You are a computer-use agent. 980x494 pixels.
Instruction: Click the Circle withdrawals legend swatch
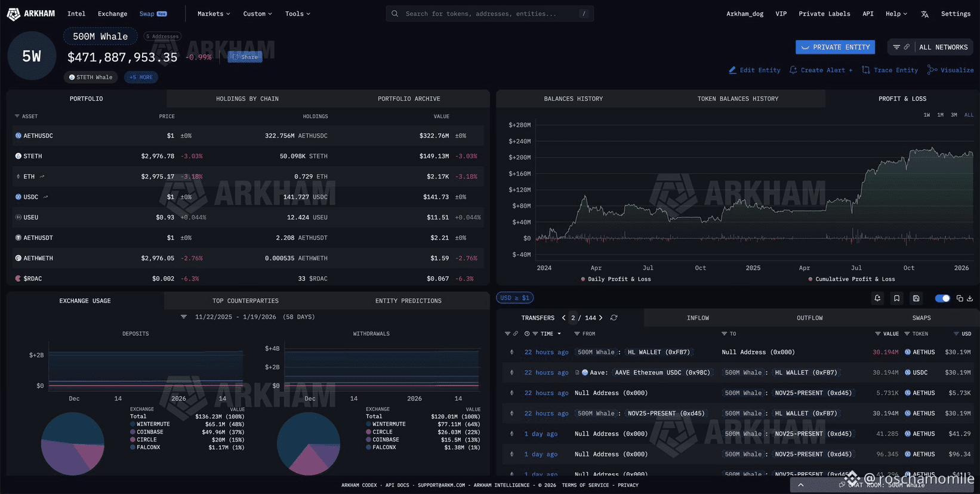click(368, 432)
